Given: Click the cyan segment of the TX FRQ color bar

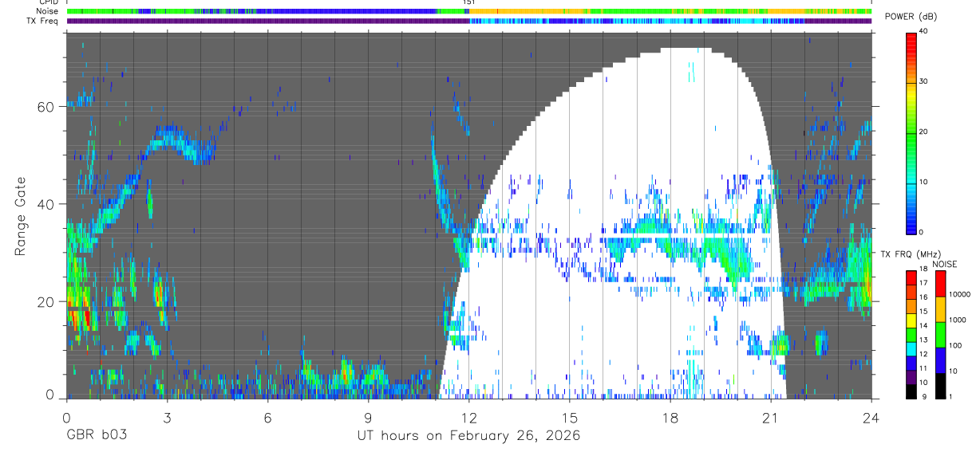Looking at the screenshot, I should click(911, 350).
